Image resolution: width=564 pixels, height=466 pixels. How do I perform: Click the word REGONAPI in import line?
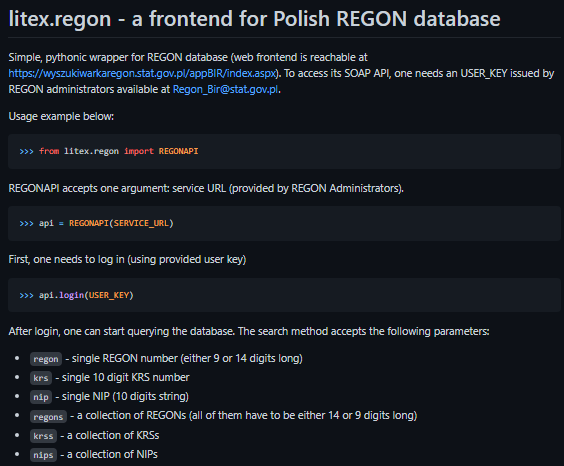(x=178, y=151)
